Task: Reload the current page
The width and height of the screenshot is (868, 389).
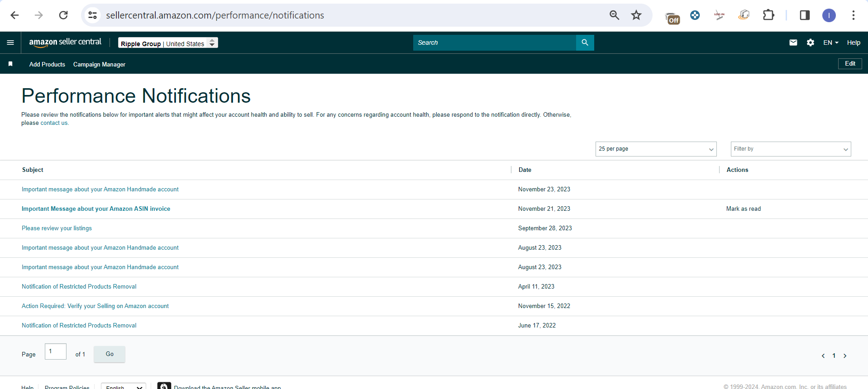Action: [x=63, y=15]
